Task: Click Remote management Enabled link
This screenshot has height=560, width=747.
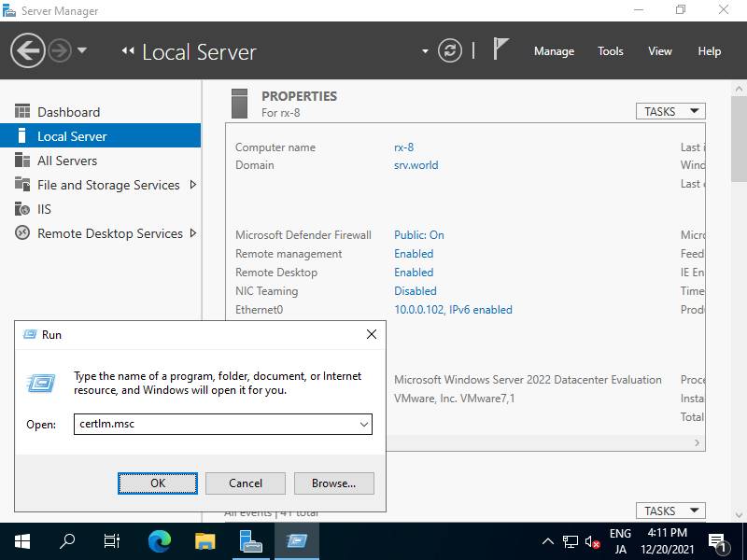Action: click(x=414, y=253)
